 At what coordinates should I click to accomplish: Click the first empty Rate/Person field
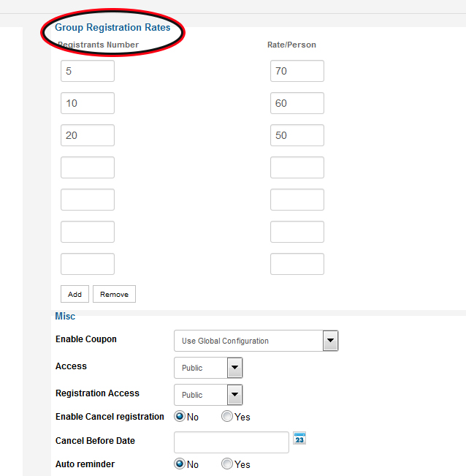click(297, 167)
